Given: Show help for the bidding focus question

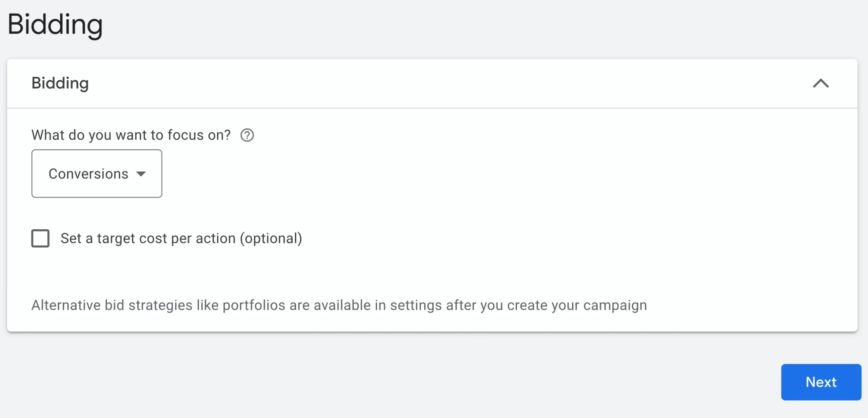Looking at the screenshot, I should (247, 135).
